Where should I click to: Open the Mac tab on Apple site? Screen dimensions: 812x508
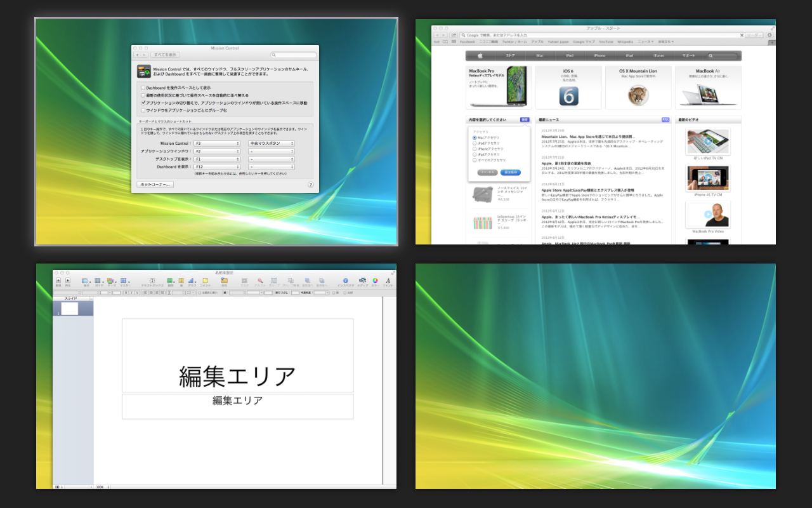[x=539, y=56]
